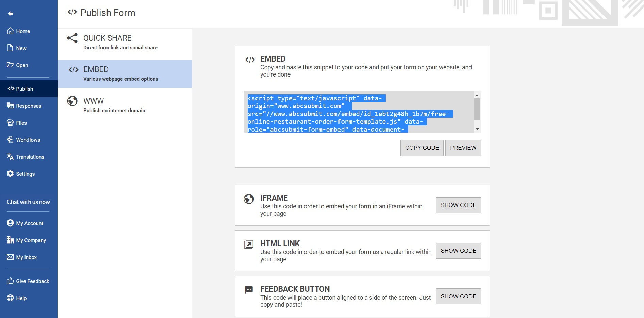This screenshot has width=644, height=318.
Task: Go to Workflows in sidebar
Action: [23, 140]
